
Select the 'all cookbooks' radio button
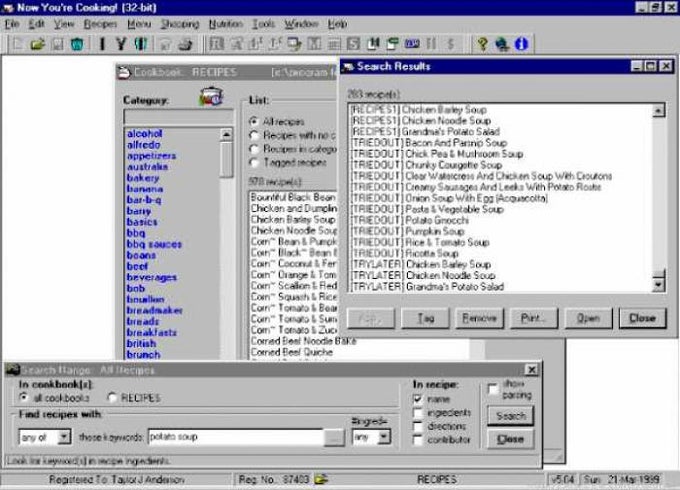pyautogui.click(x=24, y=397)
